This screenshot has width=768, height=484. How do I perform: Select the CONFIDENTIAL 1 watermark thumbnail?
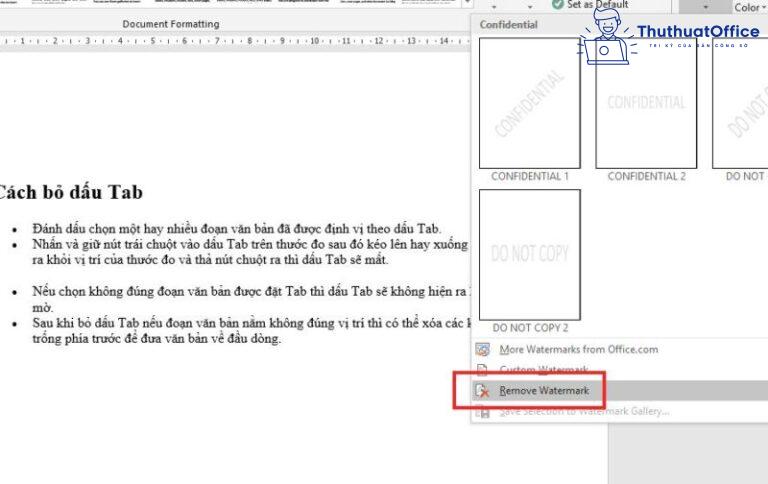[529, 103]
